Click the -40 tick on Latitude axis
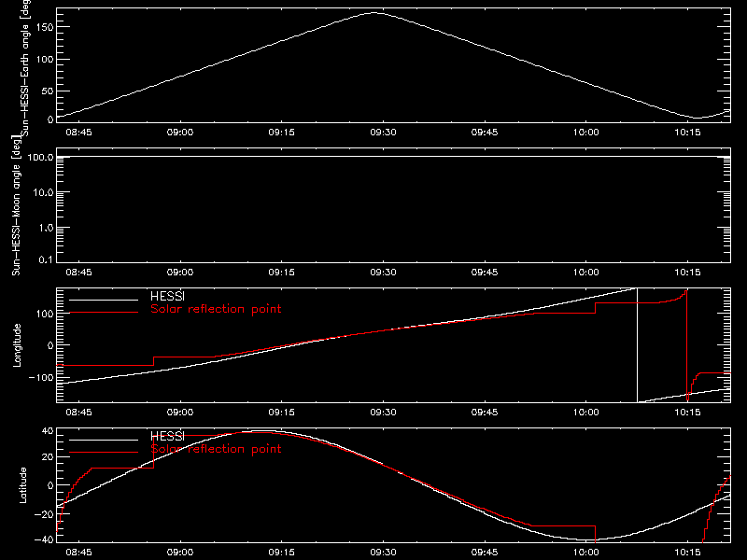Viewport: 747px width, 560px height. coord(44,540)
